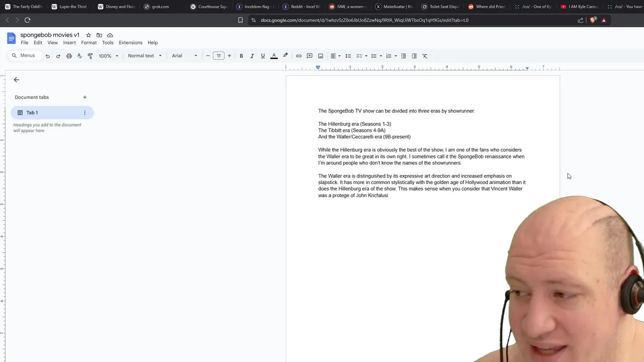This screenshot has width=644, height=362.
Task: Open the checklist menu dropdown arrow
Action: 366,56
